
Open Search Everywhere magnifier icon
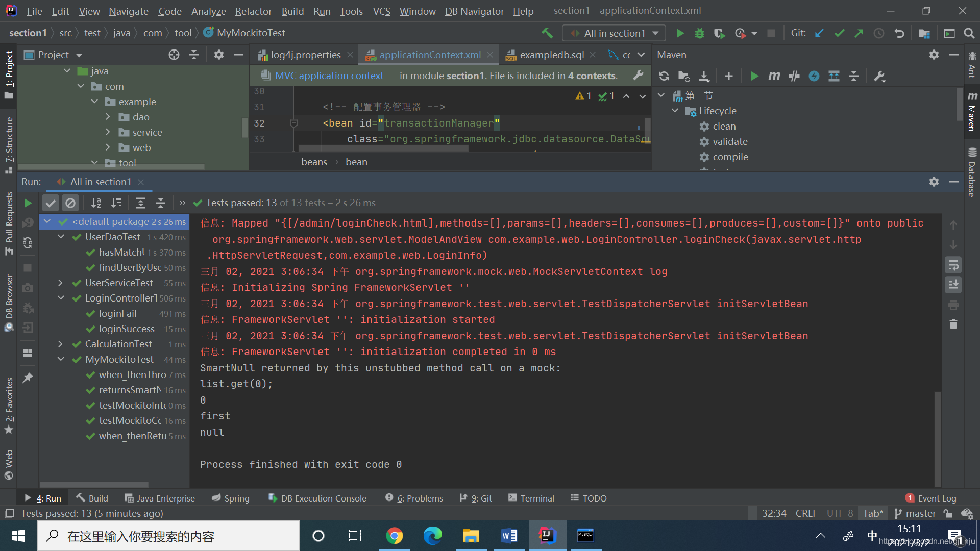click(969, 33)
